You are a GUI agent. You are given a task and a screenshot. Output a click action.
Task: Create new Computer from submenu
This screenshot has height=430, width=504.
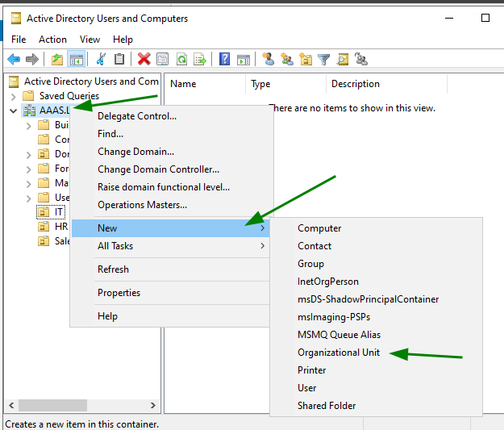click(376, 228)
